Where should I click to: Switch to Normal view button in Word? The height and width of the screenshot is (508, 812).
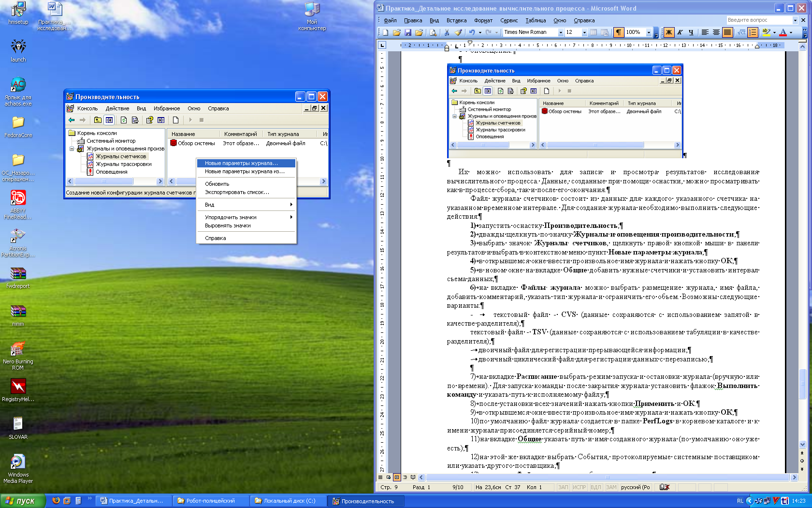pyautogui.click(x=380, y=477)
